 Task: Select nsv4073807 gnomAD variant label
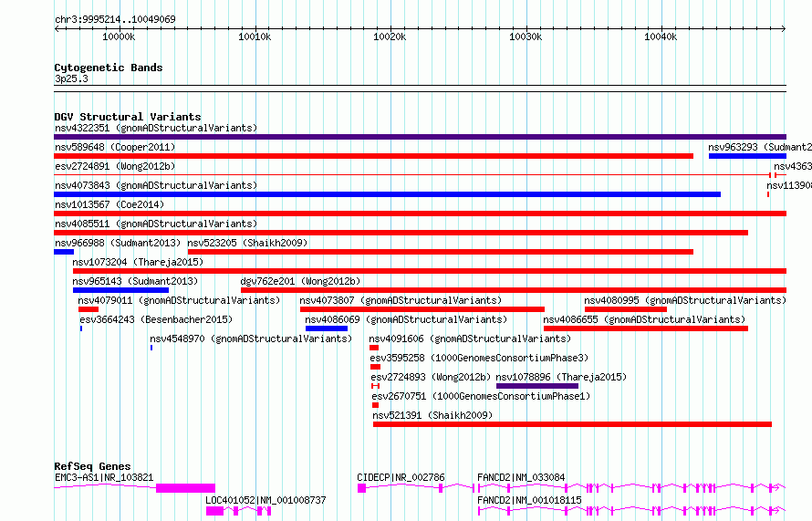(401, 300)
